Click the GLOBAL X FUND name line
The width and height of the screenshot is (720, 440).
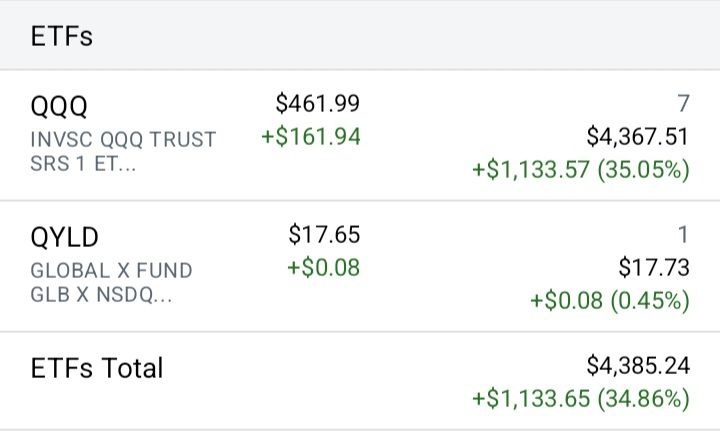point(111,271)
